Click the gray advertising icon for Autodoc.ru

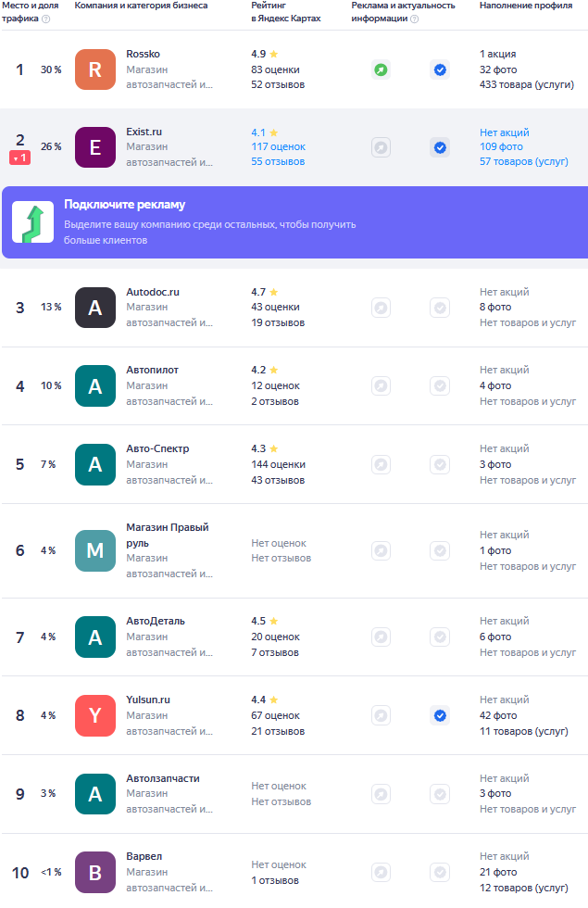point(381,308)
